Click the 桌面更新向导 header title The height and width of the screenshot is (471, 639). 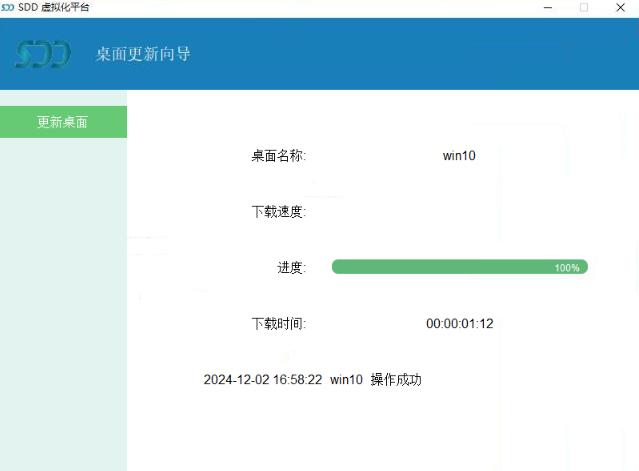pos(143,54)
